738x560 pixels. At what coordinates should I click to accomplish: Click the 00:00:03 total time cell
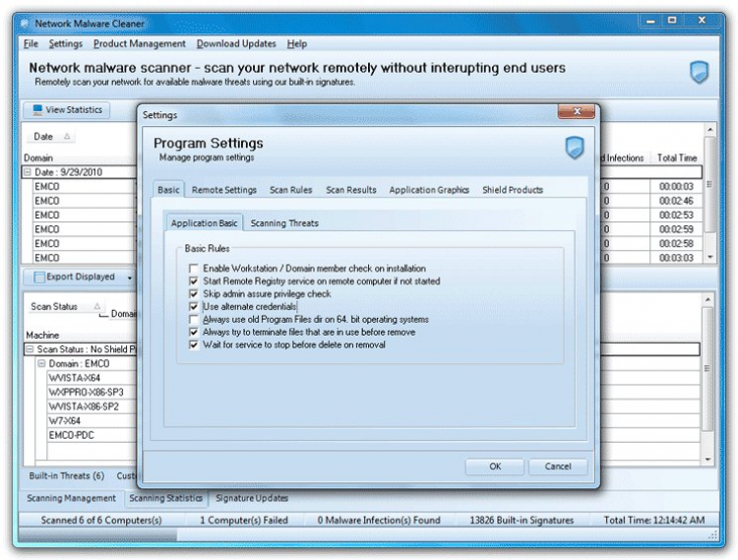[x=676, y=186]
